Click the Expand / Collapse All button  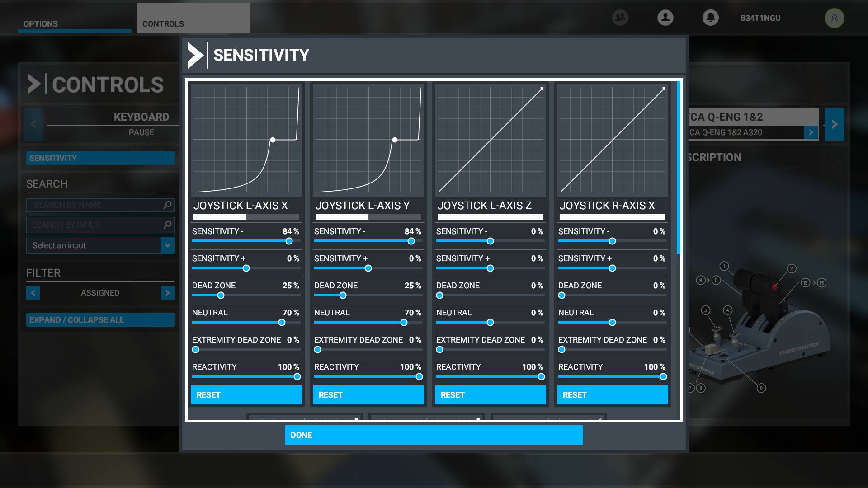point(100,320)
